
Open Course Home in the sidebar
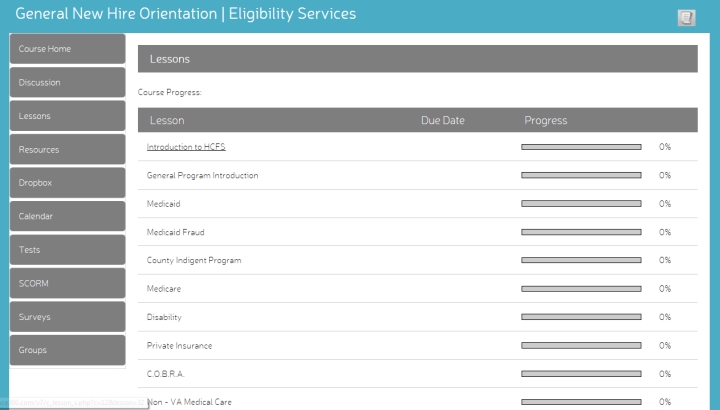click(67, 49)
